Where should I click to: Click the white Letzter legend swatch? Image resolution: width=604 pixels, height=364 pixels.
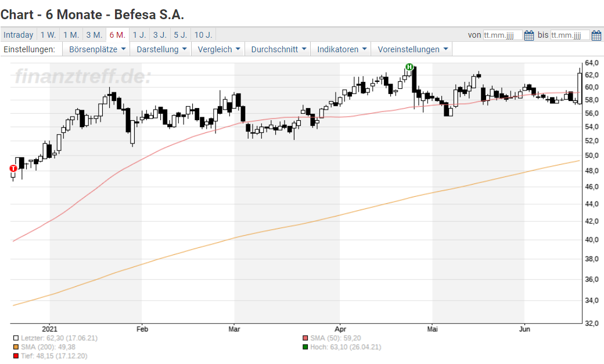coord(16,338)
